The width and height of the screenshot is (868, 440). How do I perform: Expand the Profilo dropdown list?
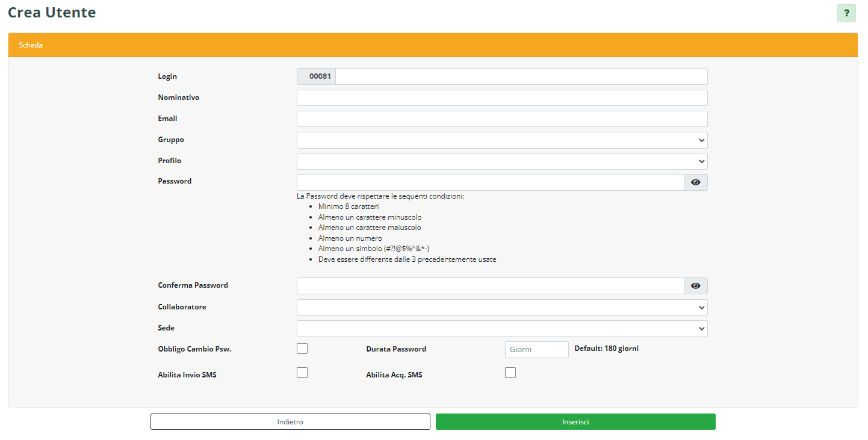coord(501,161)
